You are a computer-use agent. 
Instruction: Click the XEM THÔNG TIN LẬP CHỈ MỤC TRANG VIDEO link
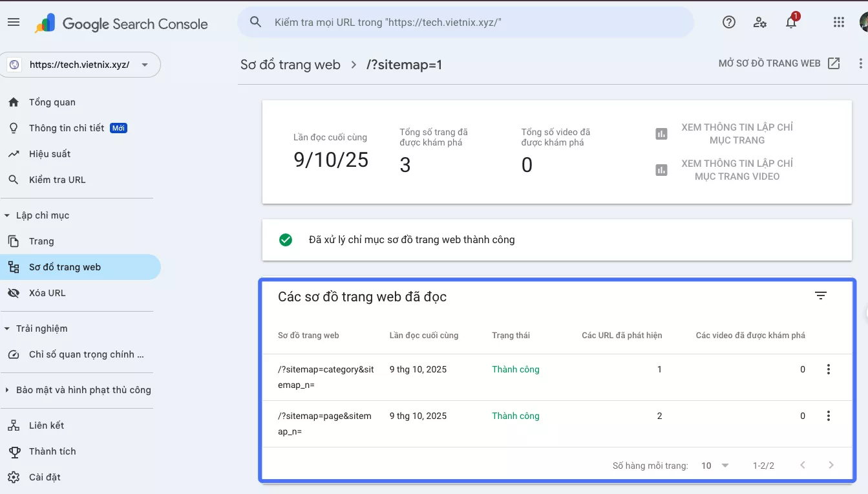coord(737,169)
